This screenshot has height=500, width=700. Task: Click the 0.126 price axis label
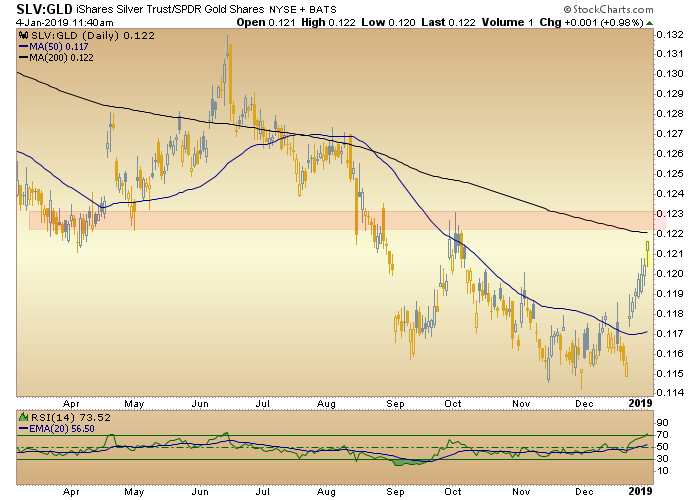tap(670, 154)
